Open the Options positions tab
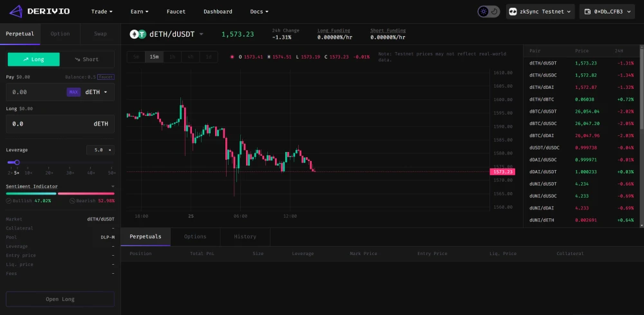Viewport: 644px width, 315px height. pyautogui.click(x=195, y=236)
